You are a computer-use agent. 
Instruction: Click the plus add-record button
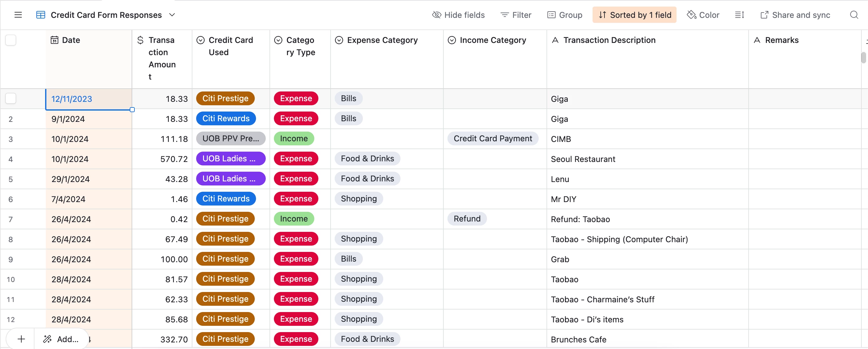click(21, 339)
